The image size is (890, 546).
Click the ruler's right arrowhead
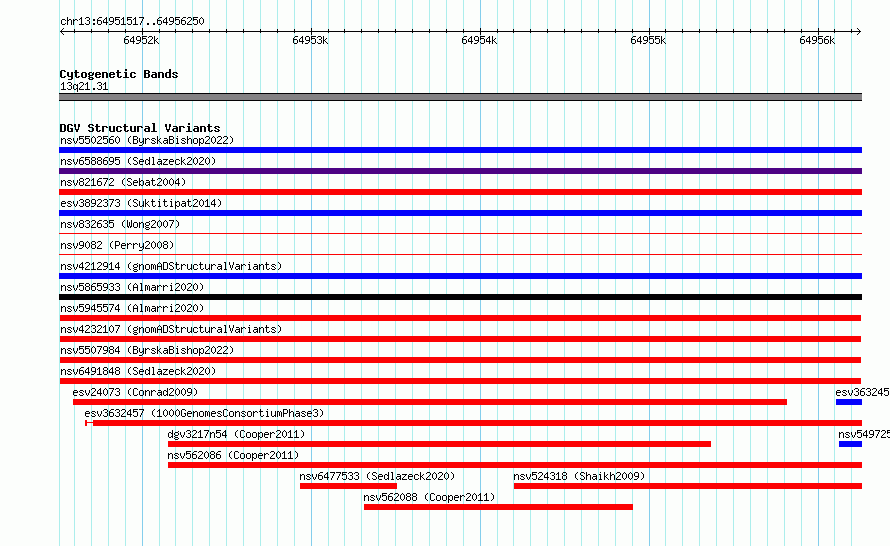tap(858, 31)
